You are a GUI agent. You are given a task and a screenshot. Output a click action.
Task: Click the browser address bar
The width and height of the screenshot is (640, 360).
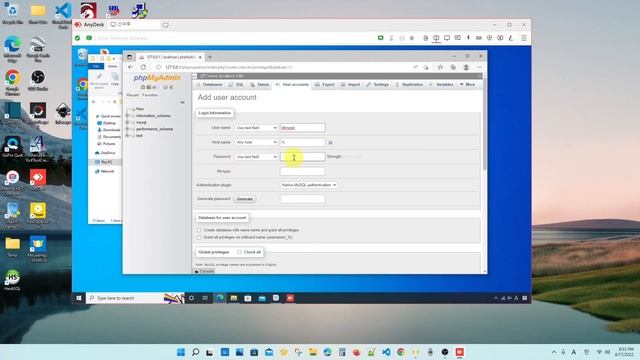pos(282,67)
